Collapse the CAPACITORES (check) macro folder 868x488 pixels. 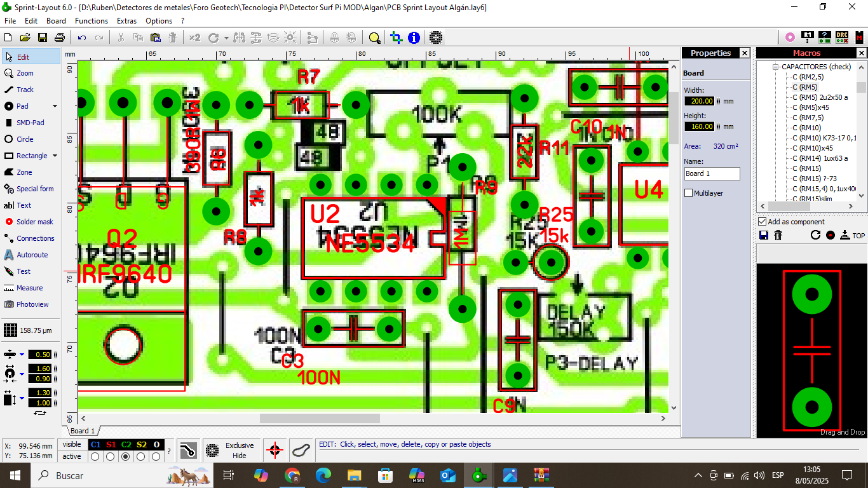(x=776, y=67)
